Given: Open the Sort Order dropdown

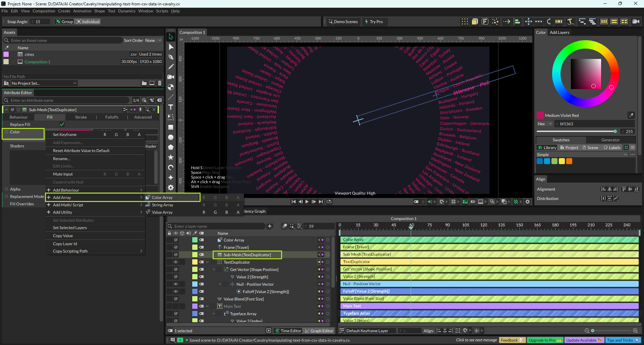Looking at the screenshot, I should pyautogui.click(x=153, y=41).
